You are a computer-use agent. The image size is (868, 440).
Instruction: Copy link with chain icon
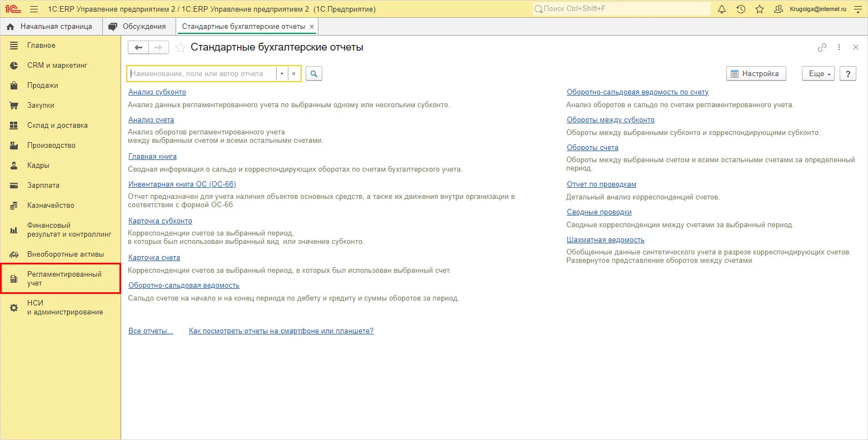[822, 48]
